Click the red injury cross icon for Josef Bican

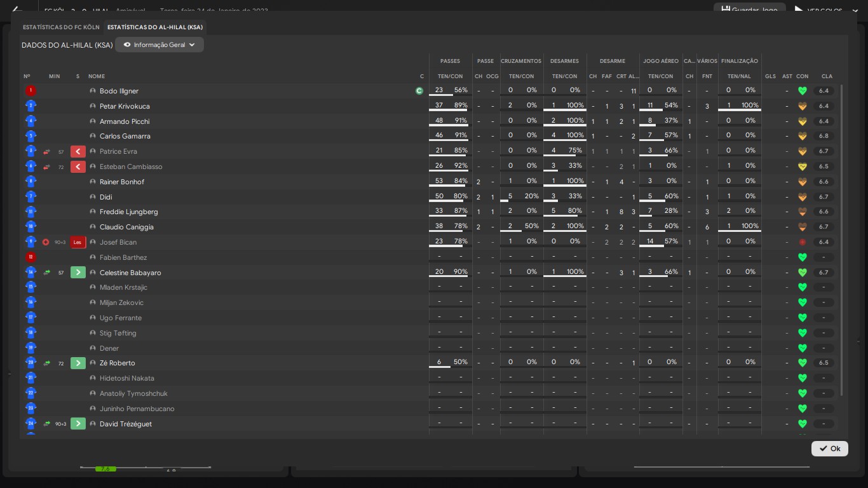pos(46,242)
